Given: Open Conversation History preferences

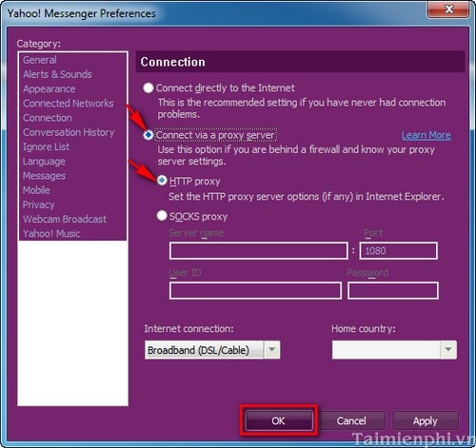Looking at the screenshot, I should pyautogui.click(x=69, y=132).
